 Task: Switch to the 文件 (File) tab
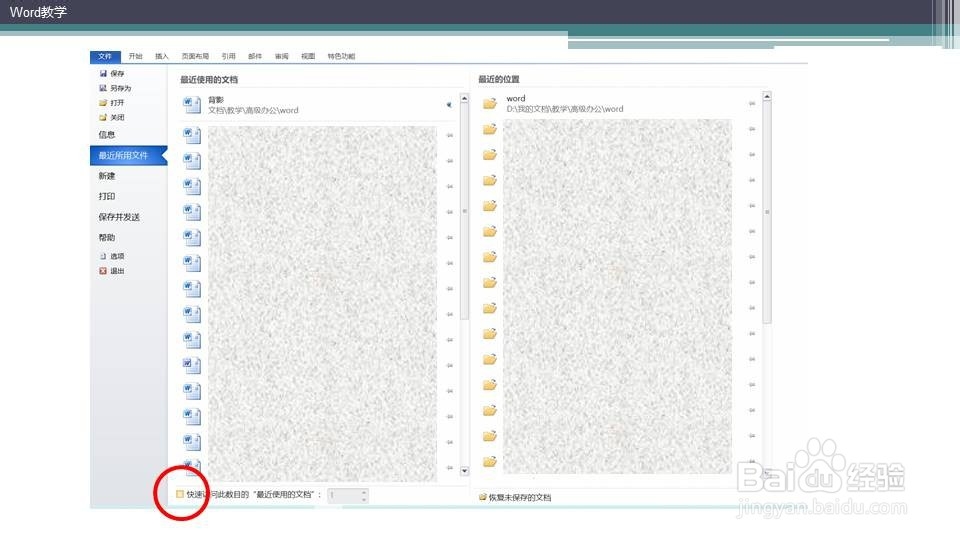[105, 56]
